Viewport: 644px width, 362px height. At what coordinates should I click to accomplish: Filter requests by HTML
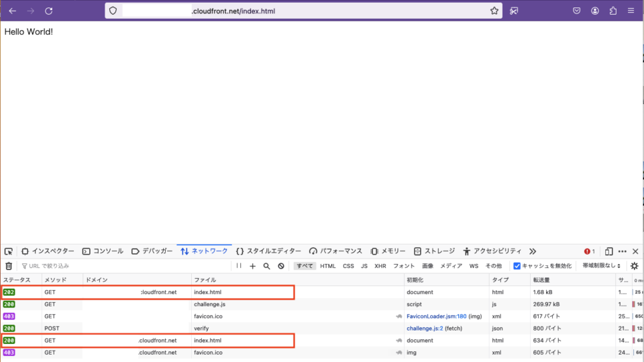click(328, 266)
